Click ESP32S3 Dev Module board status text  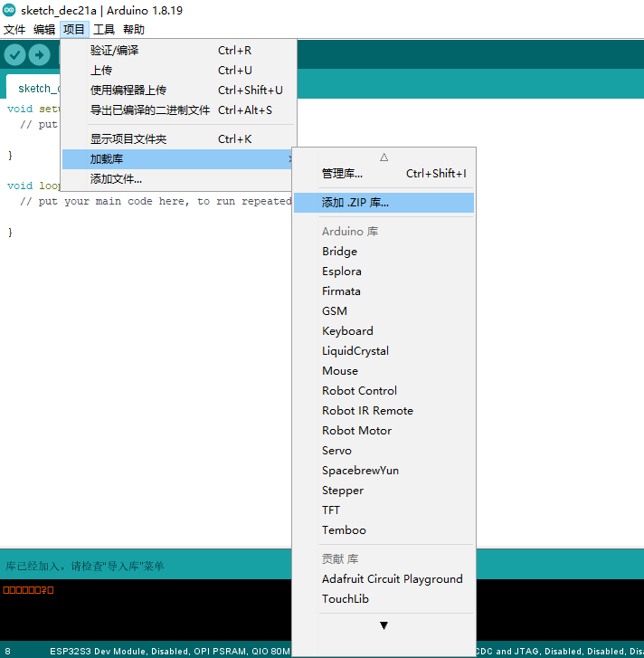coord(170,652)
